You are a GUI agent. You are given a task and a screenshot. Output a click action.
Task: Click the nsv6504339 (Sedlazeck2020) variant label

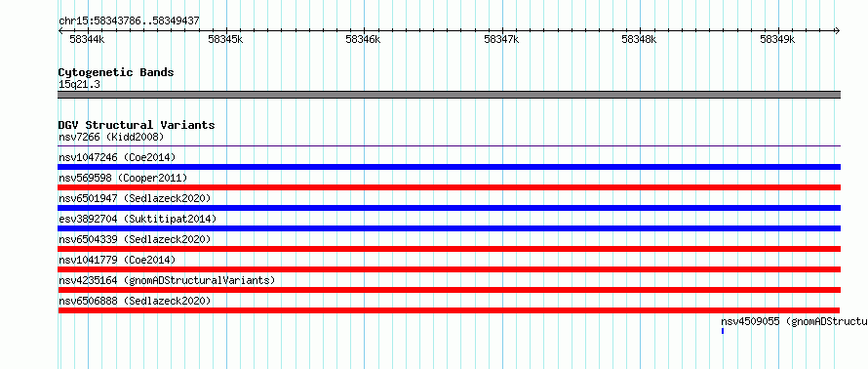point(135,239)
